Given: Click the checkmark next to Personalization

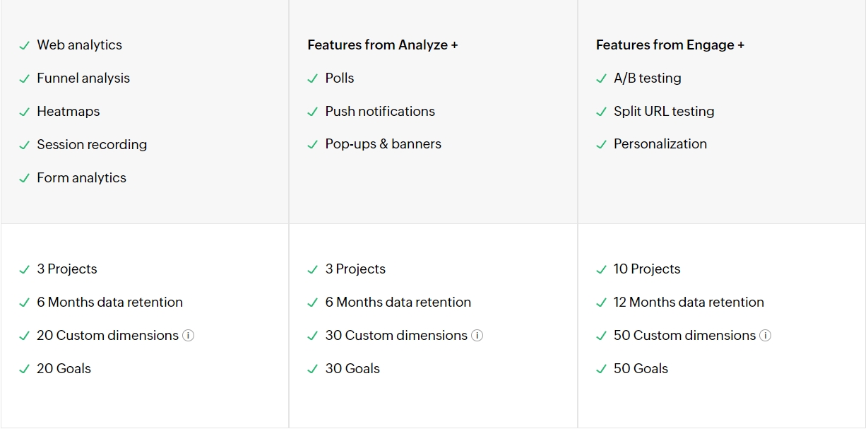Looking at the screenshot, I should 601,144.
